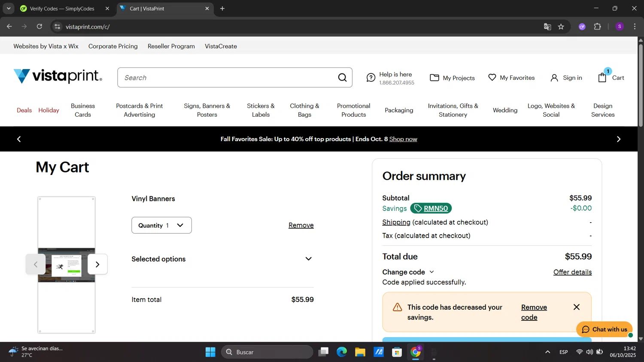Open File Explorer from taskbar
Screen dimensions: 644x362
(x=360, y=352)
